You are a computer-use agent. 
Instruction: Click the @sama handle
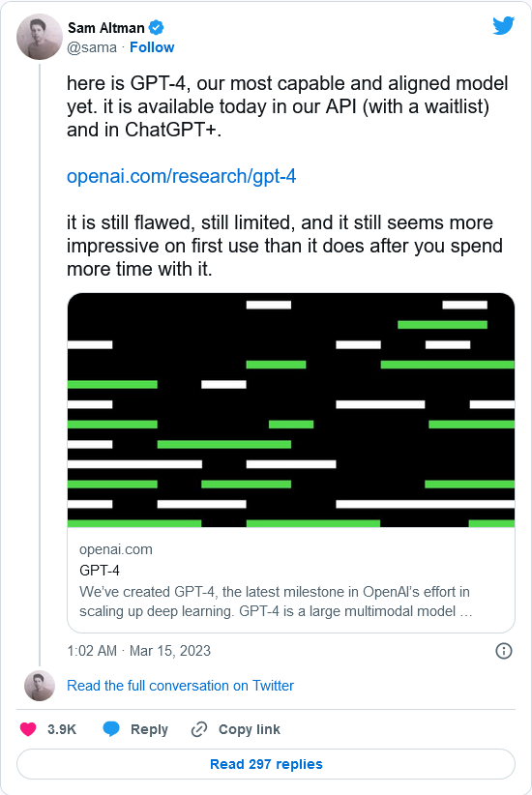(x=92, y=47)
